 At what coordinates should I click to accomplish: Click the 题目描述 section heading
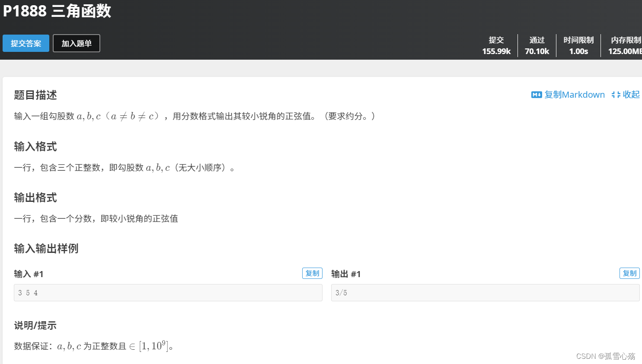[35, 95]
